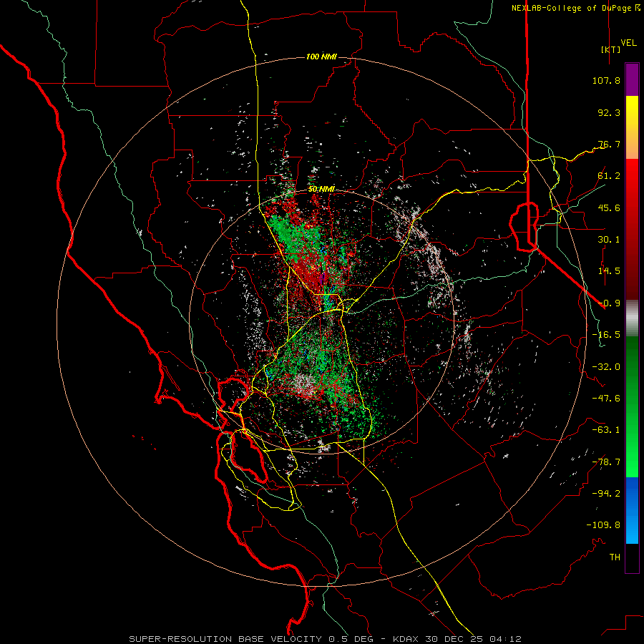Select the 45.6 value on the velocity scale

coord(609,208)
